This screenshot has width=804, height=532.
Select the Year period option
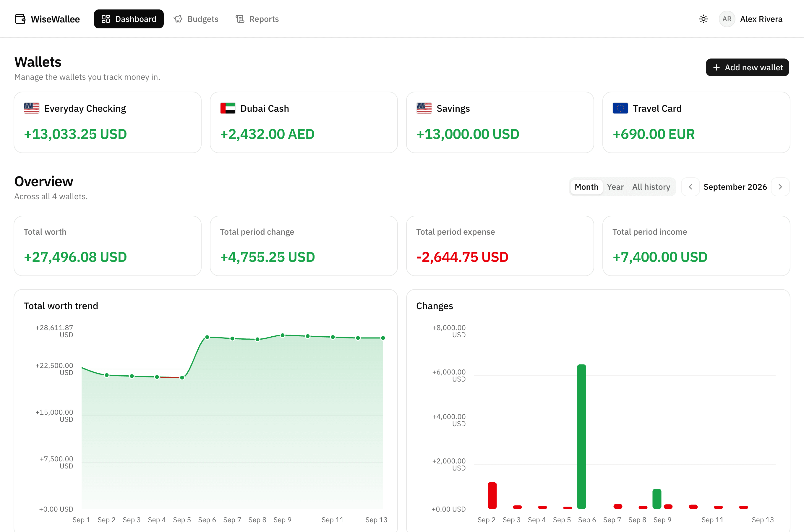click(x=615, y=187)
